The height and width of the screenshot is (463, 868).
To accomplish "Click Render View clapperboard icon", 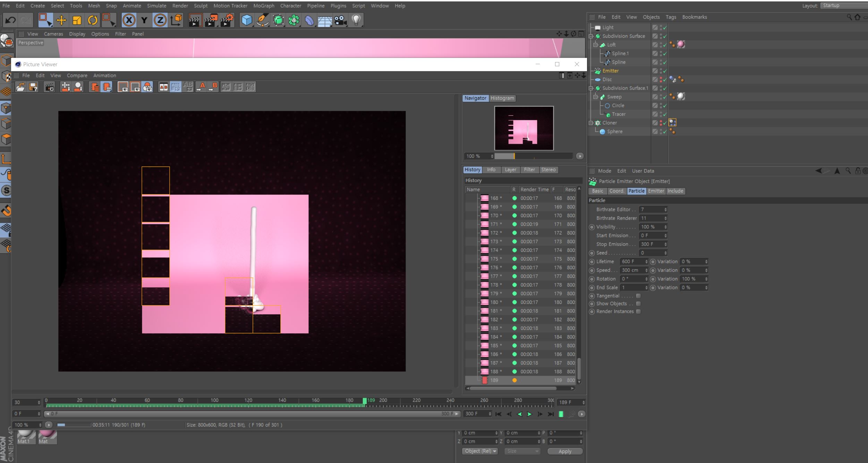I will [x=195, y=20].
